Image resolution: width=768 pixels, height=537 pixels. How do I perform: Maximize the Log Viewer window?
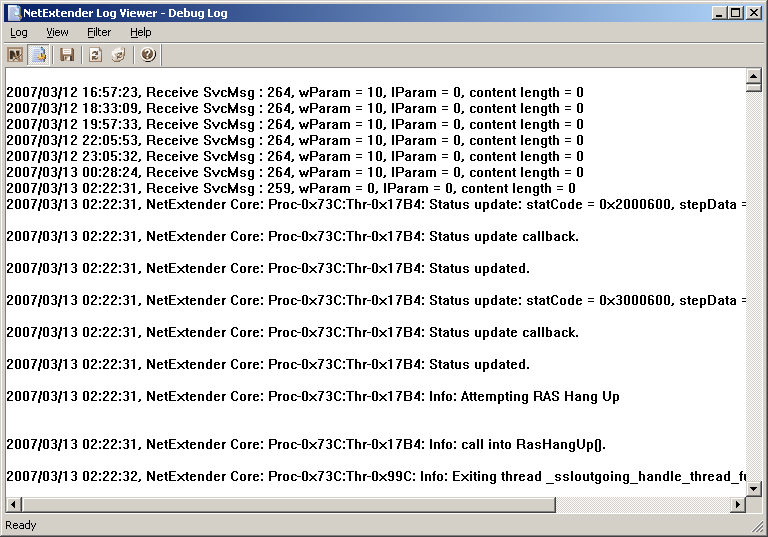pyautogui.click(x=736, y=12)
